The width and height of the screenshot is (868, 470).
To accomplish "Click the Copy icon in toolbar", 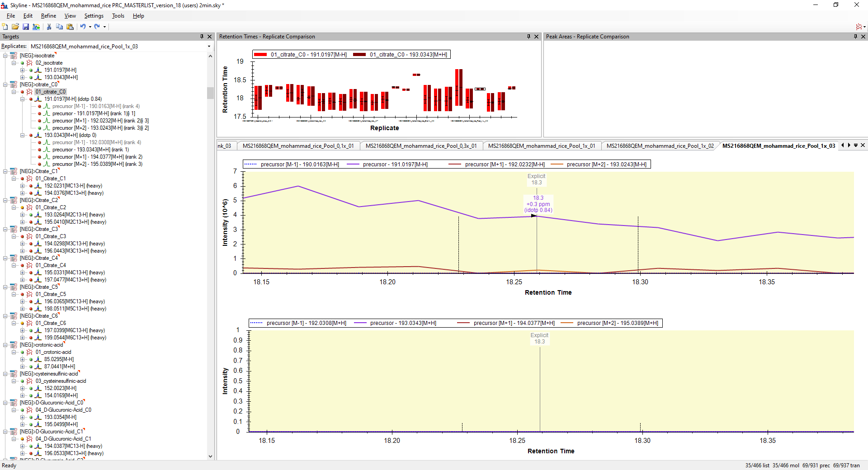I will [59, 27].
